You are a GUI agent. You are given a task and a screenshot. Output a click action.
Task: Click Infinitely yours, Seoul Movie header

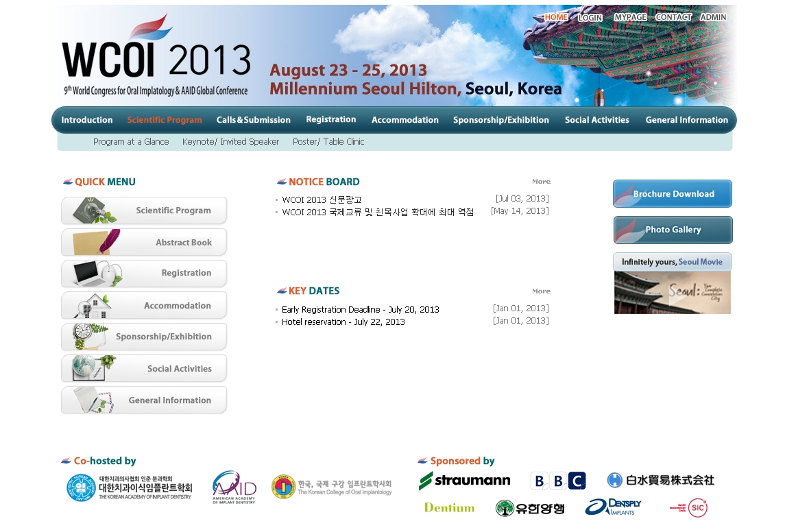(673, 262)
